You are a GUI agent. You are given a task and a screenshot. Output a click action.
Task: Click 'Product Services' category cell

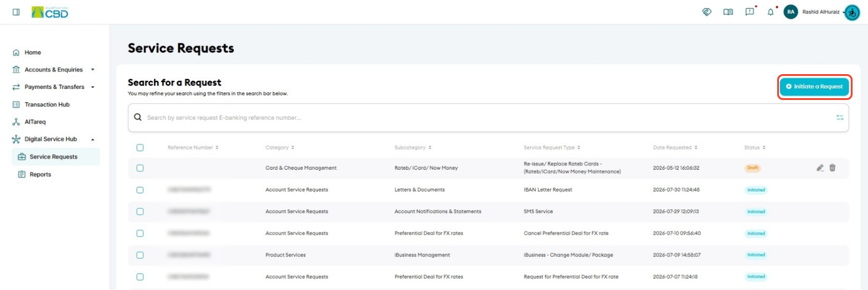click(286, 255)
